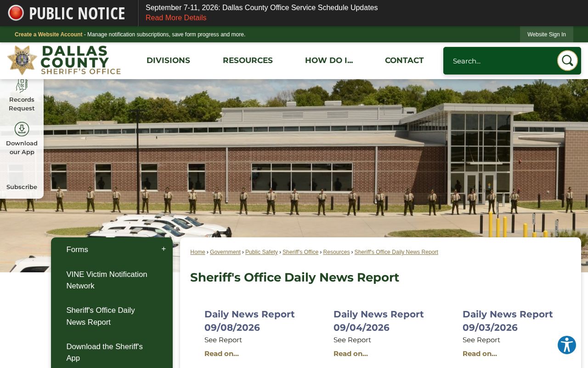Click the Download our App icon
This screenshot has height=368, width=588.
[22, 129]
